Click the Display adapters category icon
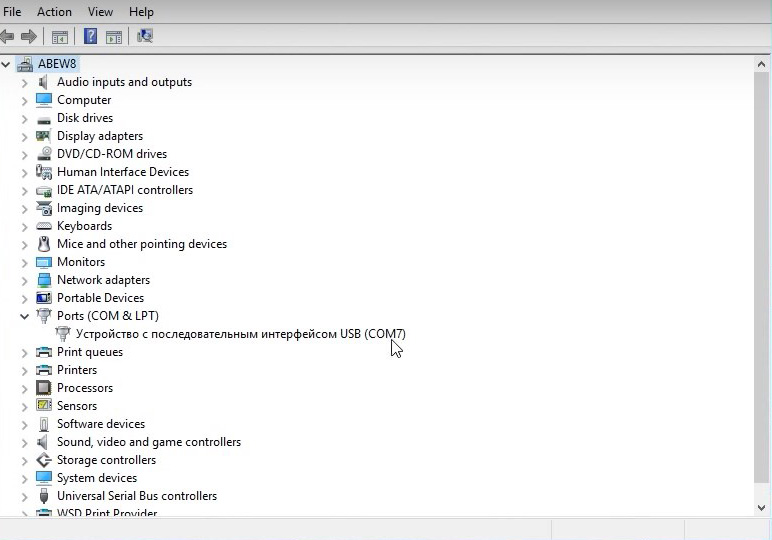This screenshot has width=772, height=540. 44,136
